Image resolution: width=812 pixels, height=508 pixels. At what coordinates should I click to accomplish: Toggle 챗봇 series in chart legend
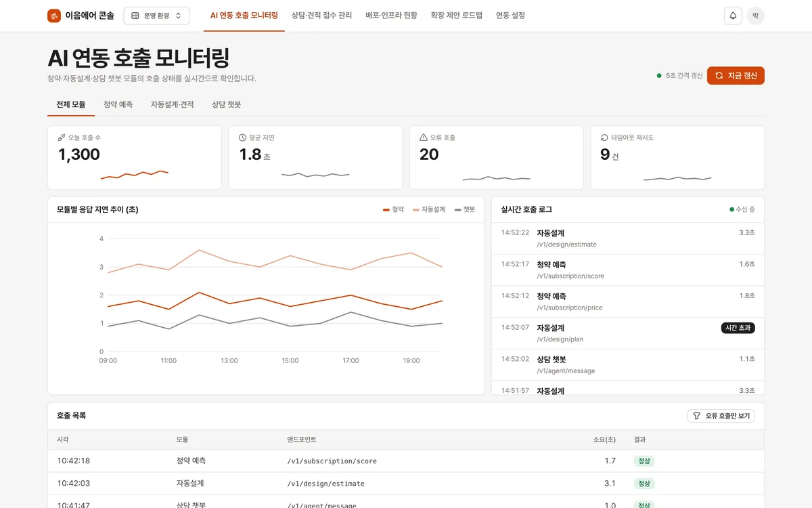(465, 209)
